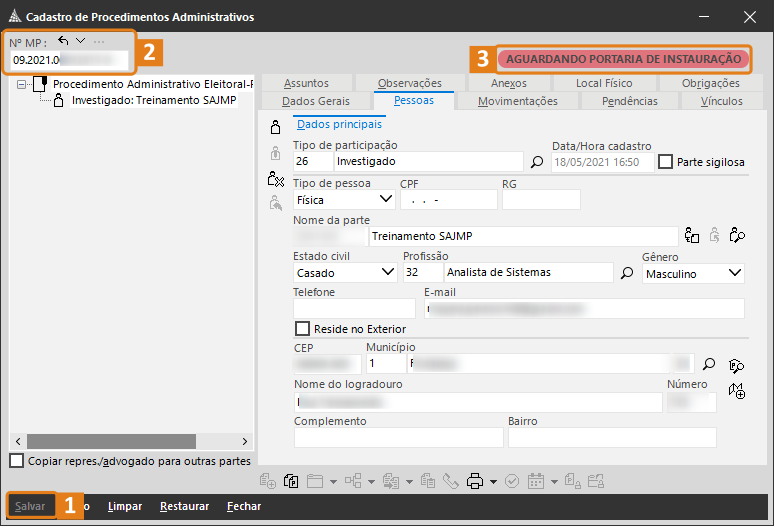
Task: Click into the RG field
Action: point(541,200)
